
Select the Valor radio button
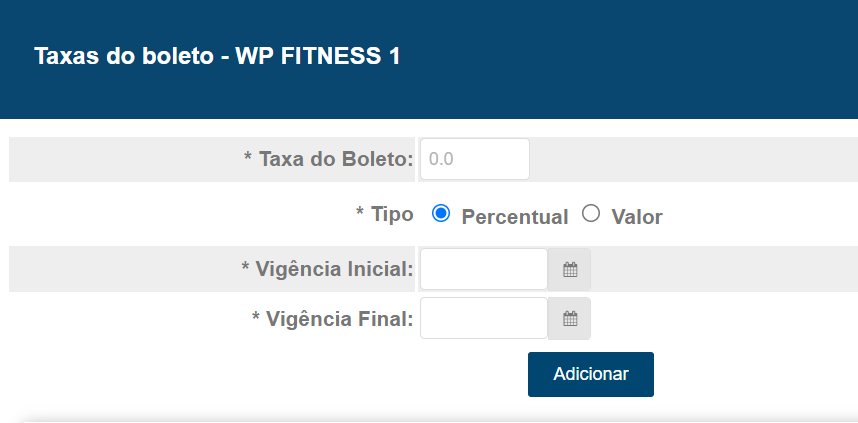pos(591,213)
